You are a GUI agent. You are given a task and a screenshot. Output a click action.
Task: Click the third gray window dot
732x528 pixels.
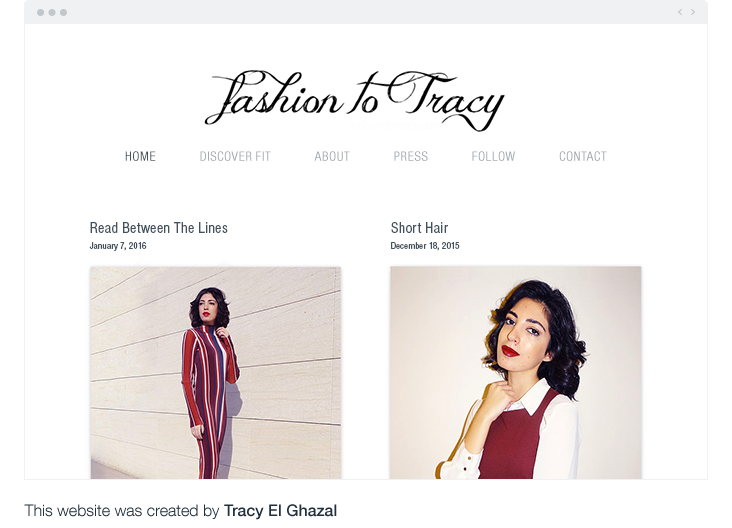click(63, 13)
